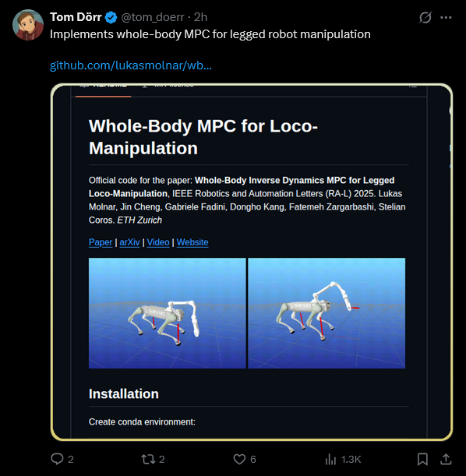Screen dimensions: 466x476
Task: Click the Grok circle-slash icon
Action: (x=425, y=18)
